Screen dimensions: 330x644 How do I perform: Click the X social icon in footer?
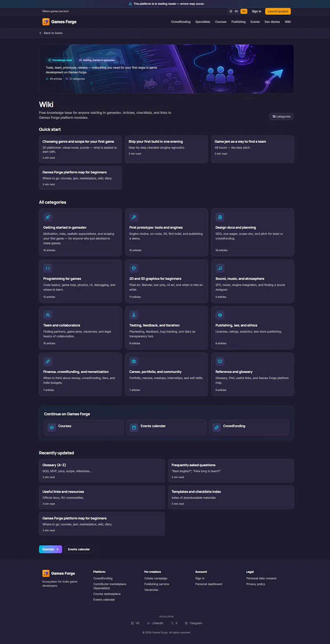tap(172, 623)
